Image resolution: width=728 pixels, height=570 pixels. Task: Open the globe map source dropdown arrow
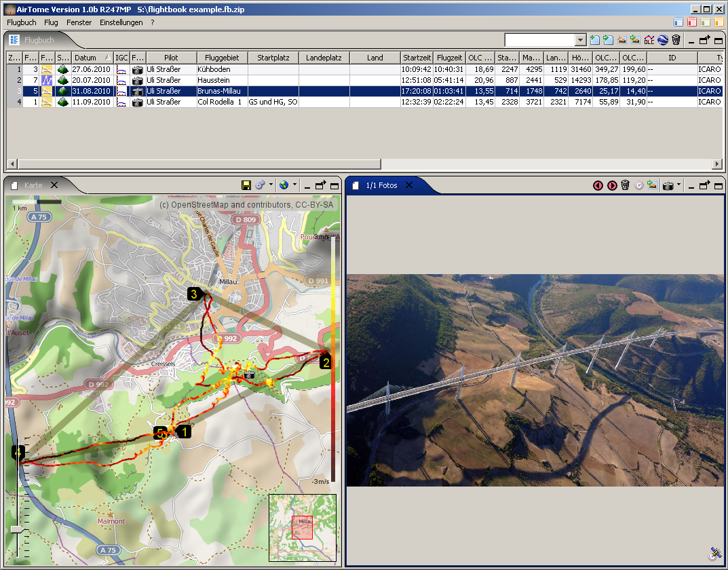click(294, 185)
